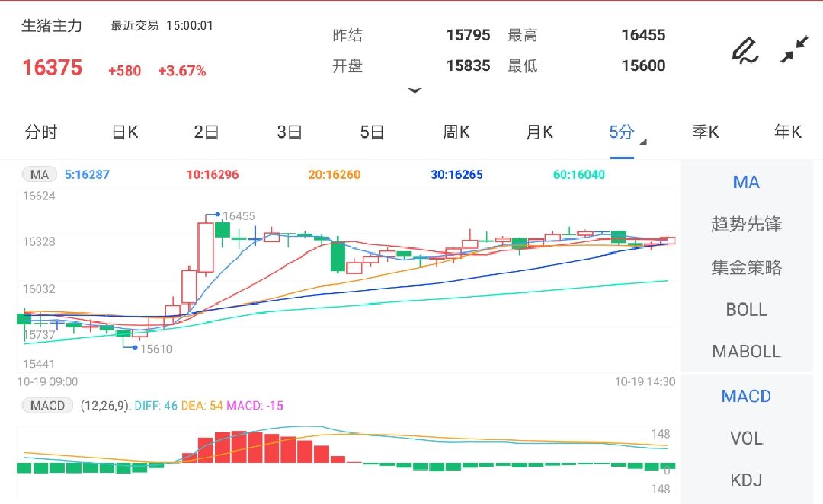Tap the MA indicator badge above chart
This screenshot has width=823, height=504.
click(x=40, y=174)
